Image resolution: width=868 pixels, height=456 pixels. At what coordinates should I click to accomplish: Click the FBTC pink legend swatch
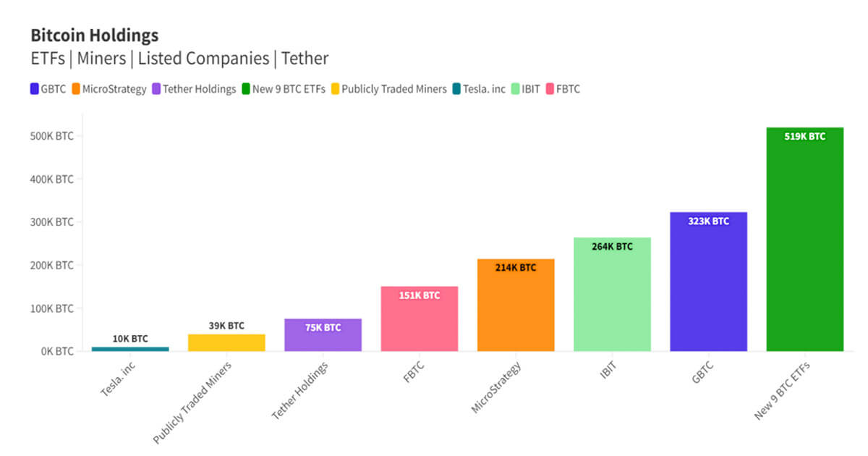[550, 89]
